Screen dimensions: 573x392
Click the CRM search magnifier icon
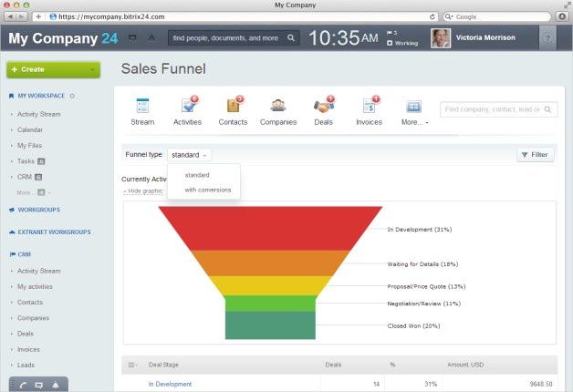click(547, 109)
